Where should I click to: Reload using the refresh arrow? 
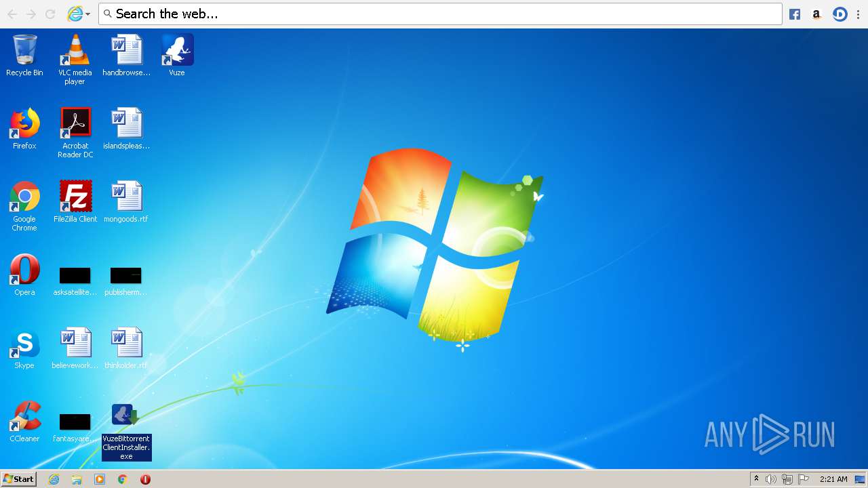pyautogui.click(x=50, y=14)
